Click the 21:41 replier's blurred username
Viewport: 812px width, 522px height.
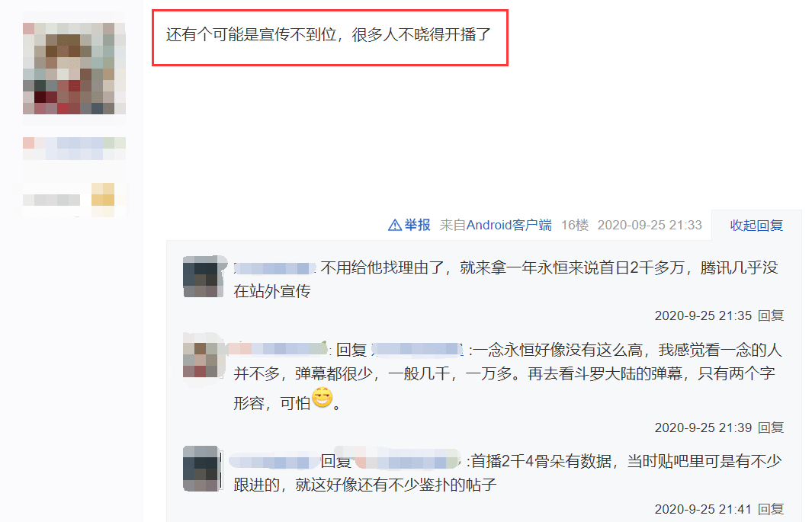click(x=274, y=461)
